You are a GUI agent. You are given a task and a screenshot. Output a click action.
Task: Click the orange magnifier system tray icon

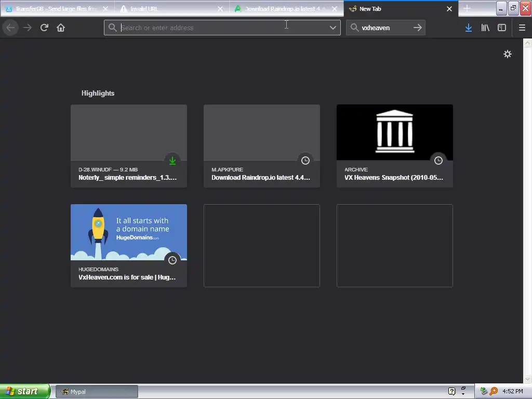tap(494, 391)
